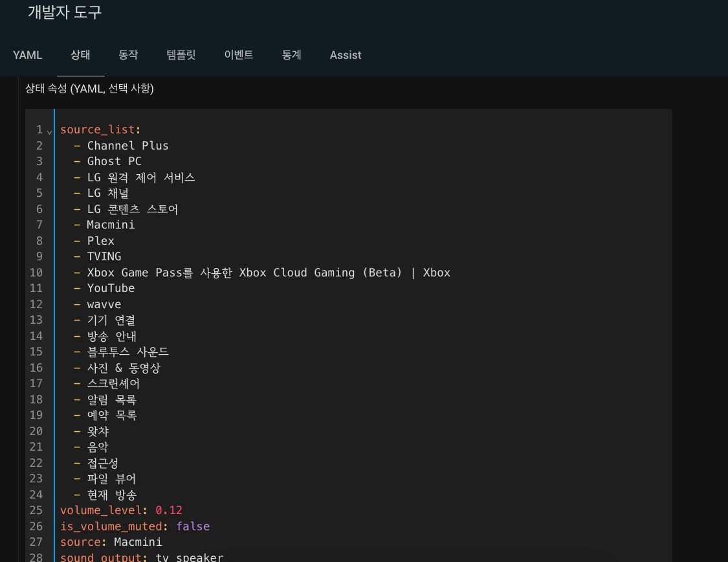
Task: Click the 상태 속성 field label
Action: click(x=89, y=89)
